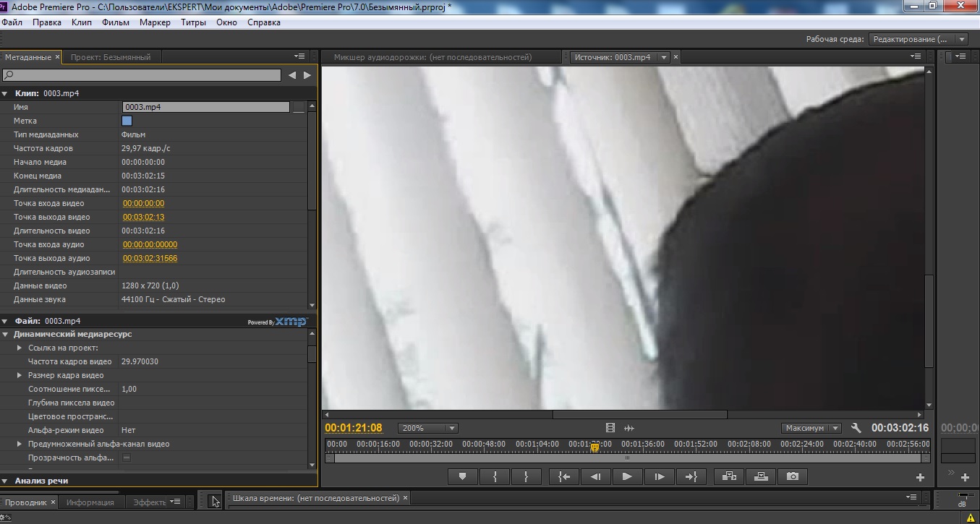Click the Drag Video Only filmstrip icon
The width and height of the screenshot is (980, 524).
(610, 428)
